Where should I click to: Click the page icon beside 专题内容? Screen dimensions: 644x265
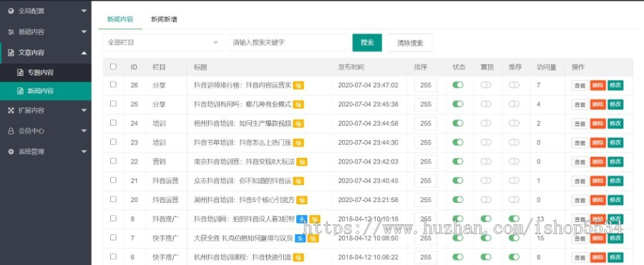[20, 73]
